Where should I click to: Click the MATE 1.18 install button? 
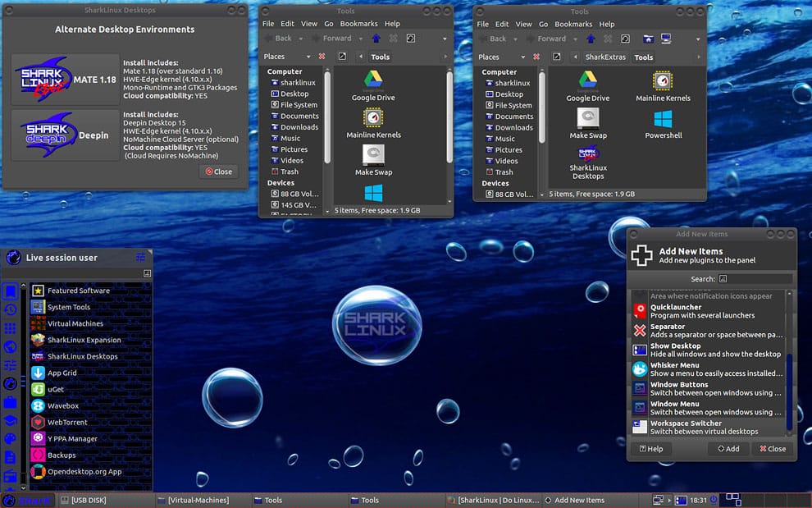point(66,80)
